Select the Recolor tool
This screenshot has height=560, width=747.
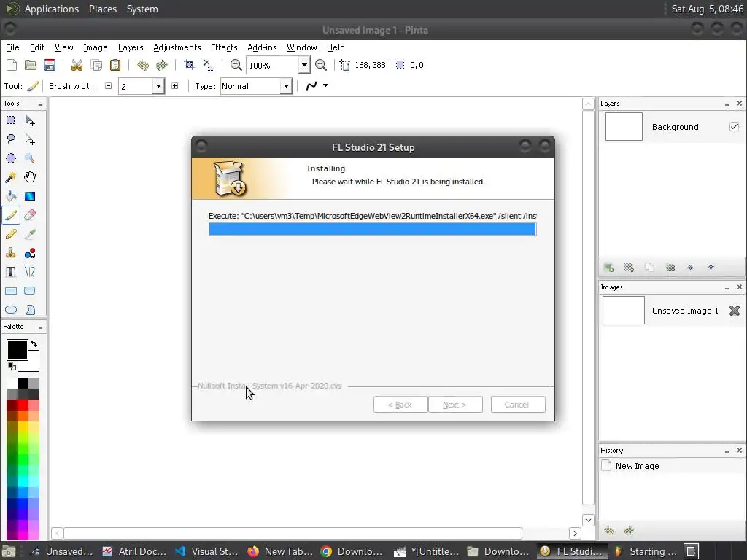pos(30,253)
